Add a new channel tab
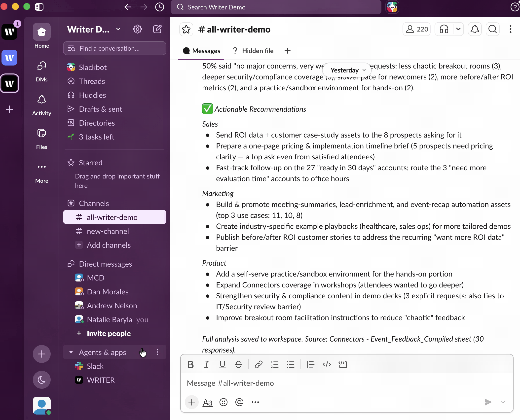Image resolution: width=520 pixels, height=420 pixels. pos(288,51)
